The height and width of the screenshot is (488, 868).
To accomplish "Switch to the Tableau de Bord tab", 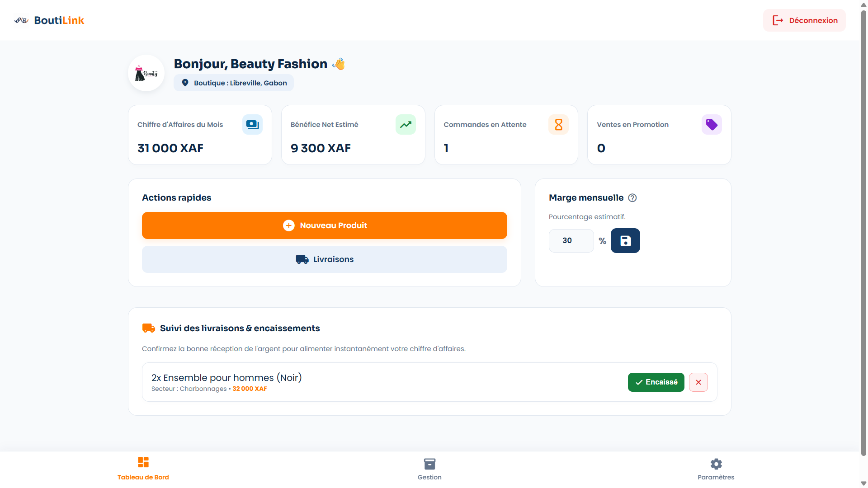I will (143, 469).
